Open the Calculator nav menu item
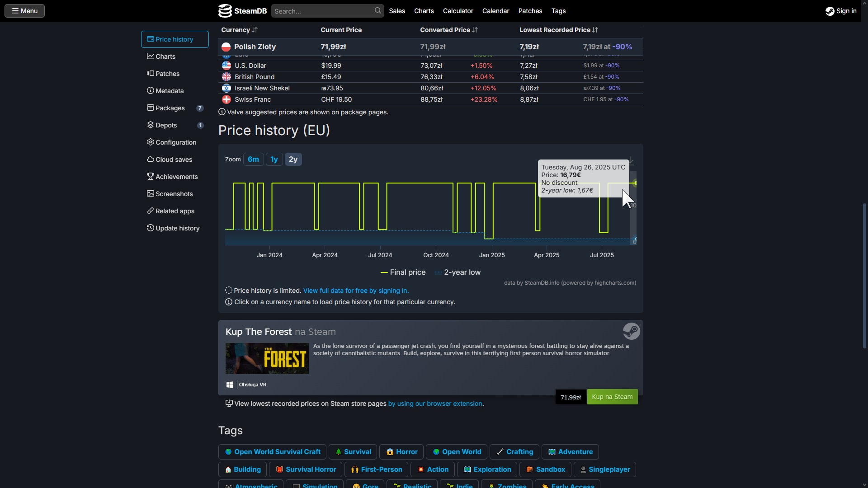Image resolution: width=868 pixels, height=488 pixels. coord(458,11)
